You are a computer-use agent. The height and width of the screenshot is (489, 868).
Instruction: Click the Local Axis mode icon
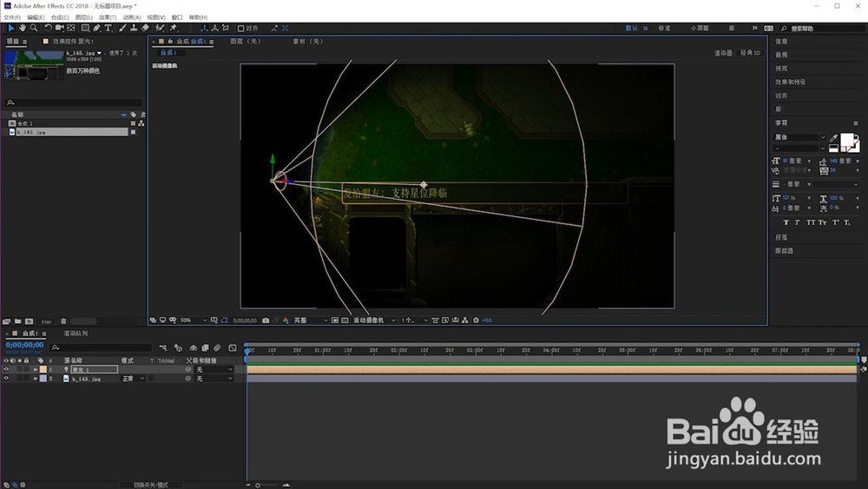(204, 28)
